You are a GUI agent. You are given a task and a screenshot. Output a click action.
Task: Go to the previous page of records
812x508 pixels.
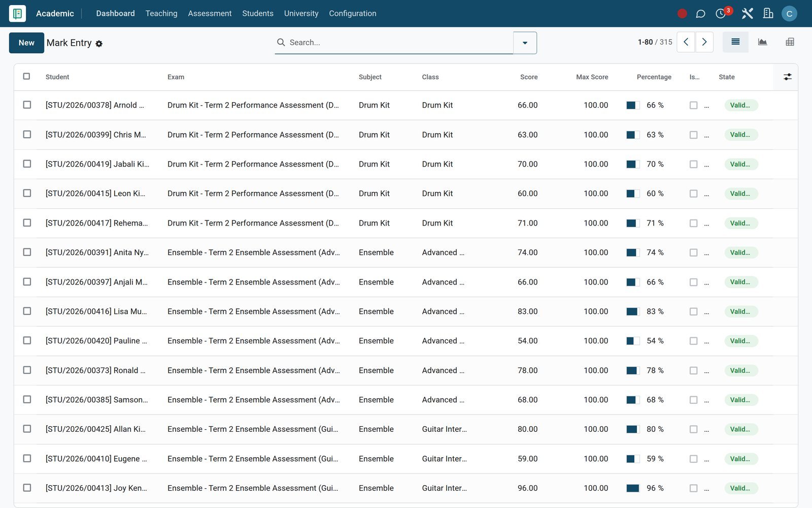[686, 42]
